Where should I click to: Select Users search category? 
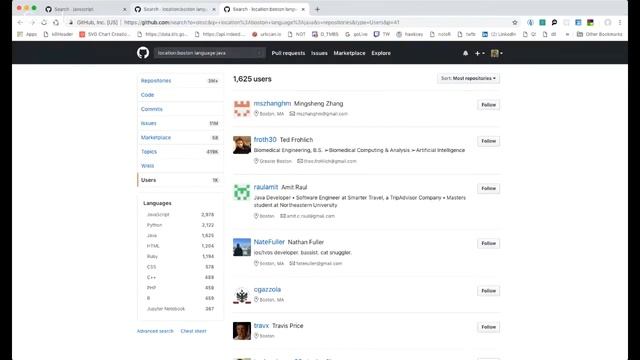(x=180, y=180)
